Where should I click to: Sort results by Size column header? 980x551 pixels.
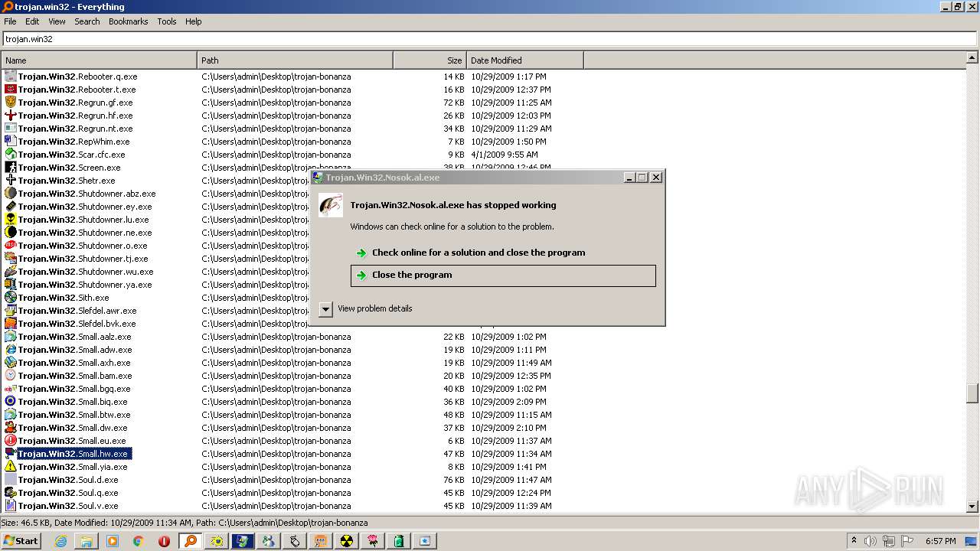coord(430,60)
